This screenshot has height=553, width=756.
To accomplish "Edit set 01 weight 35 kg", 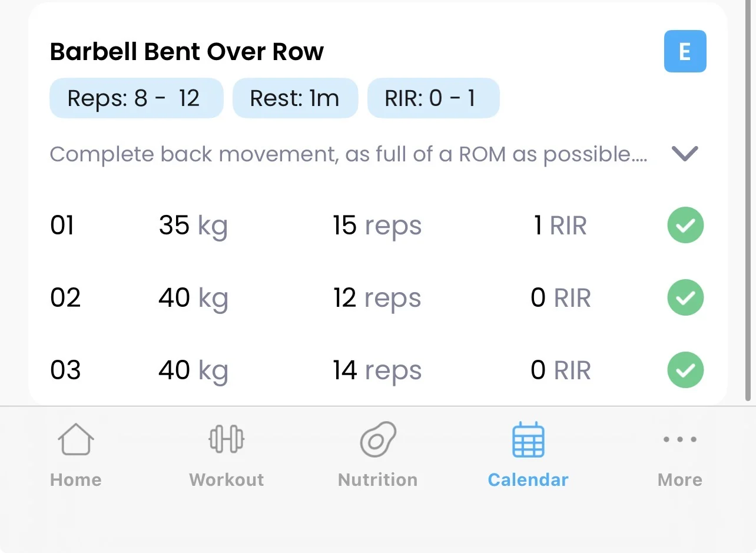I will pyautogui.click(x=193, y=226).
